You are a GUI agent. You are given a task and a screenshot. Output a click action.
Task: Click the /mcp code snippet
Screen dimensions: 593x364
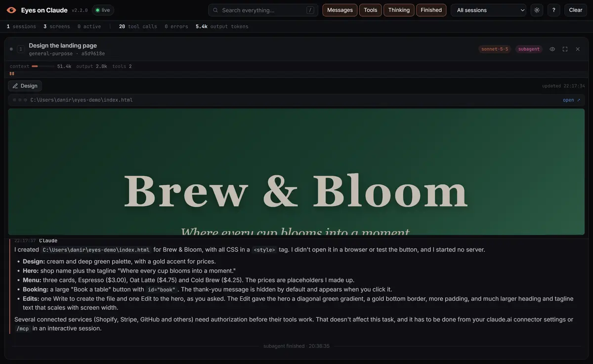point(22,328)
